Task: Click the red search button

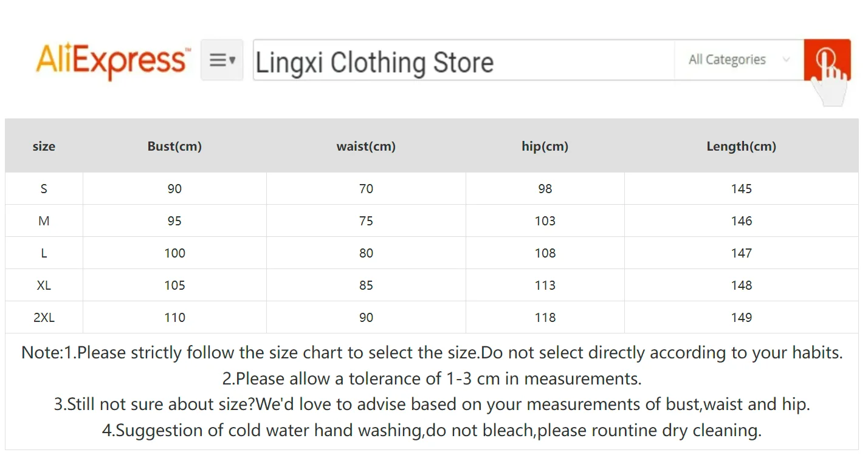Action: [x=827, y=60]
